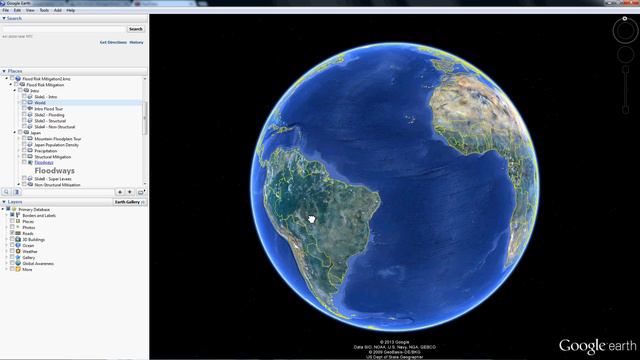Click the Slide2 - Flooding overlay icon
The height and width of the screenshot is (360, 640).
click(x=30, y=115)
